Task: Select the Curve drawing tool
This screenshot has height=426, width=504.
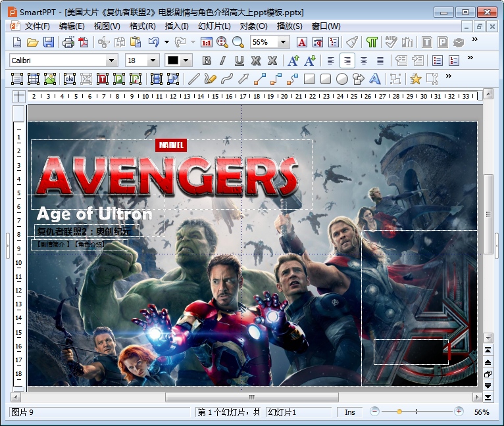Action: pyautogui.click(x=227, y=79)
